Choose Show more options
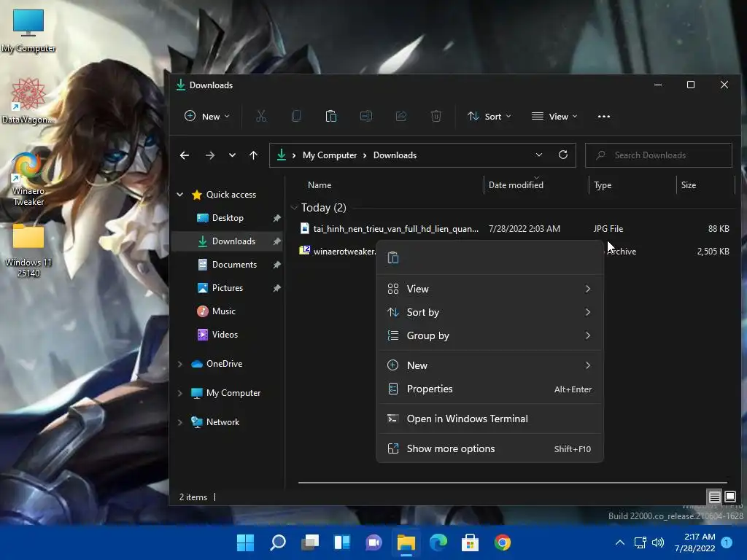This screenshot has height=560, width=747. tap(489, 448)
